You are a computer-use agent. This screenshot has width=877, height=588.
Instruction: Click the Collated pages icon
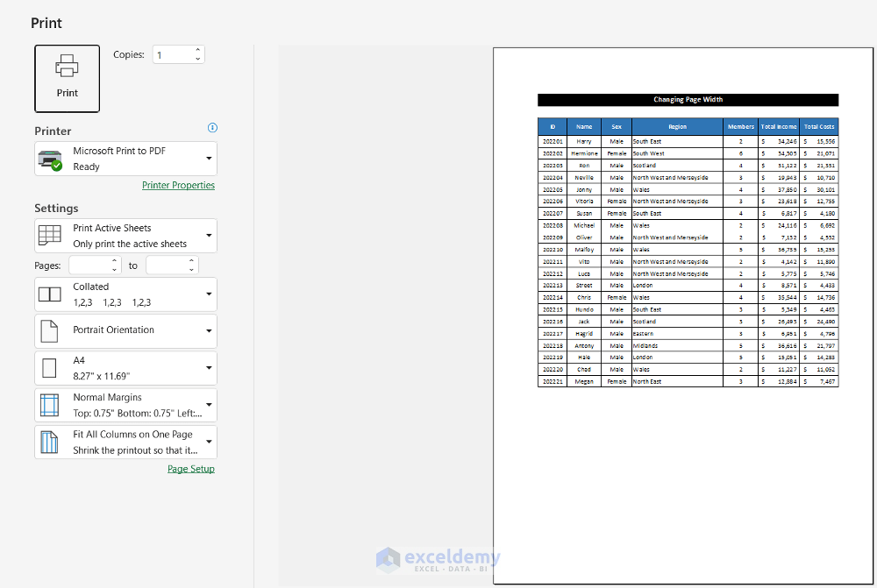(50, 294)
